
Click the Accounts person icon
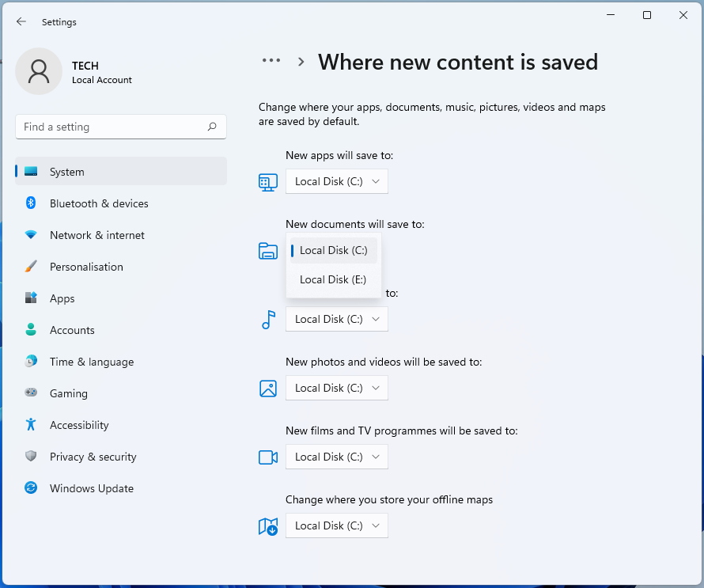[31, 329]
